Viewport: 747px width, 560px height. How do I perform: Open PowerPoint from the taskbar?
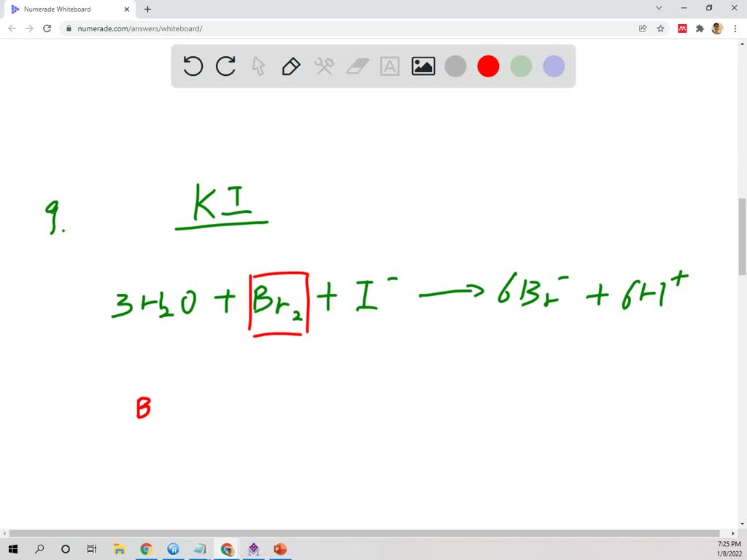pyautogui.click(x=280, y=548)
